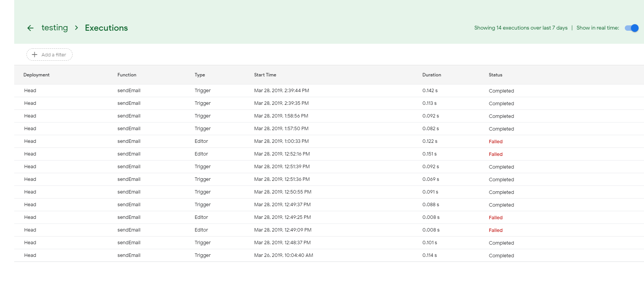Click the Status column header
The image size is (644, 293).
[x=495, y=75]
